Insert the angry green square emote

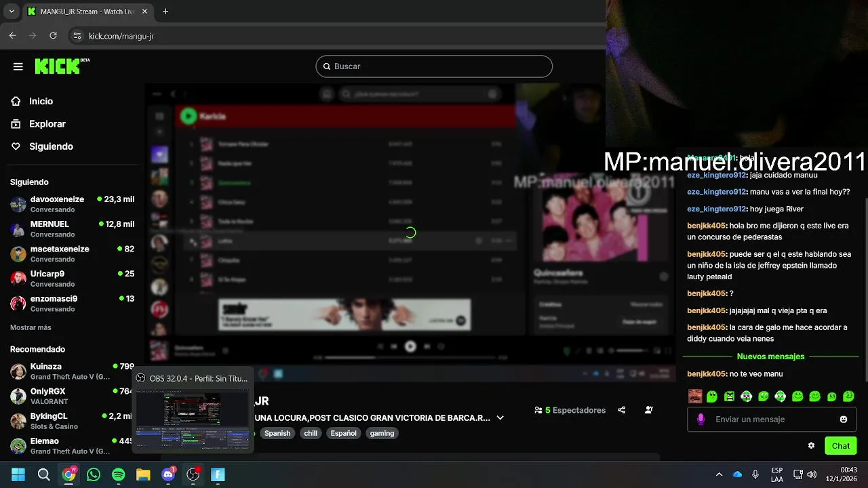pos(729,396)
